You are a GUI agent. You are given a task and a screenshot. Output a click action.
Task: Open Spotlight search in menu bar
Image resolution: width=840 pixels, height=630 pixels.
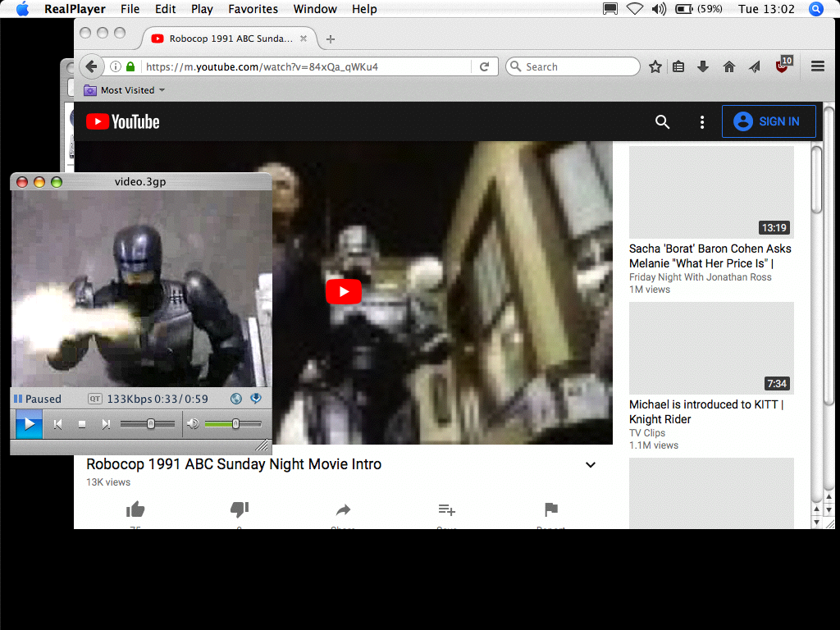(x=816, y=8)
